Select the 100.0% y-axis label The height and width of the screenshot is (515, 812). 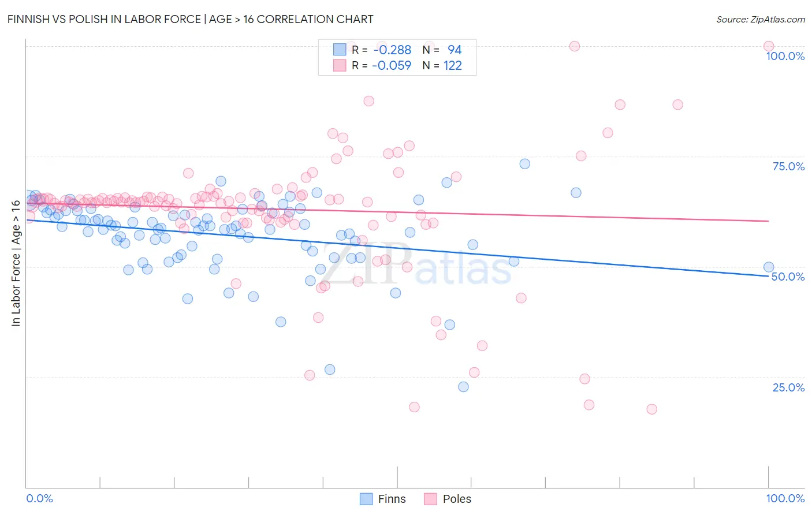[785, 56]
